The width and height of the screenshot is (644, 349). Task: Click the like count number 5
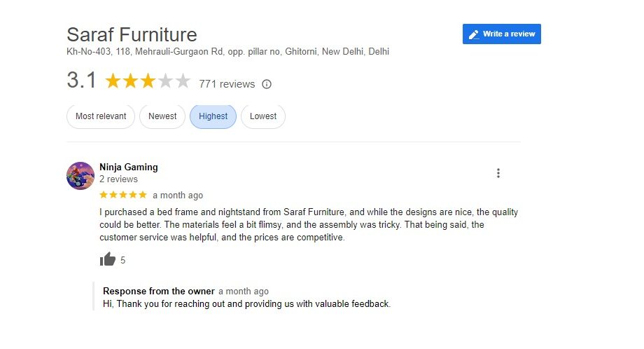click(123, 260)
